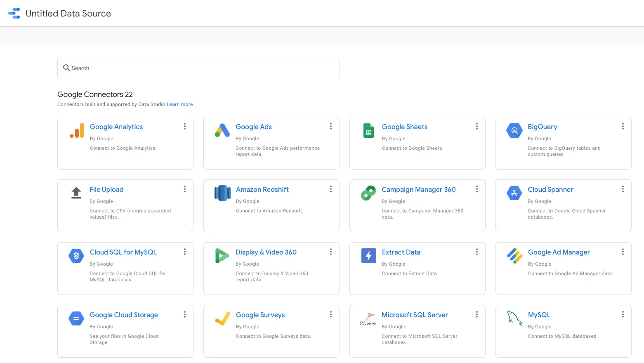Click the Data Studio logo icon

click(14, 13)
